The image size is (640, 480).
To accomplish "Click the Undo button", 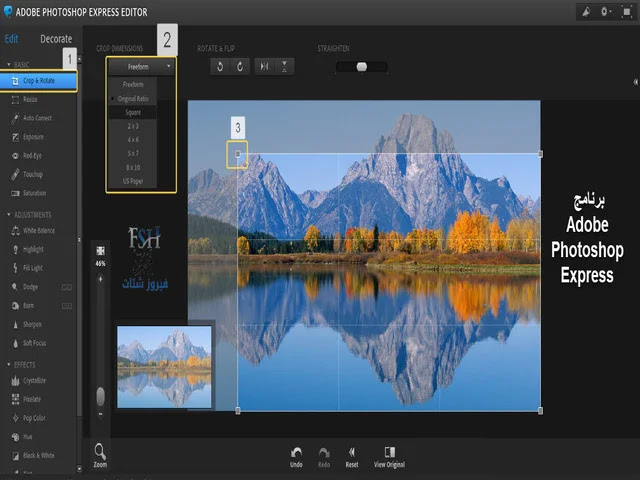I will [296, 457].
